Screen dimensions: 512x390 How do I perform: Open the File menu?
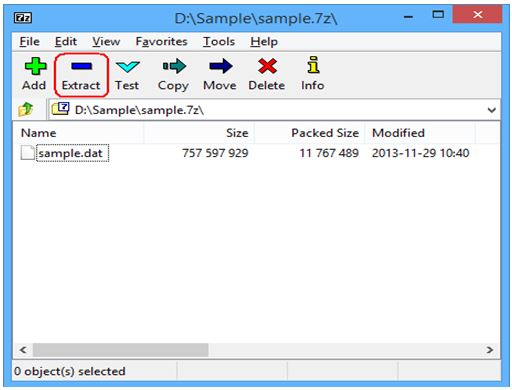click(x=29, y=42)
